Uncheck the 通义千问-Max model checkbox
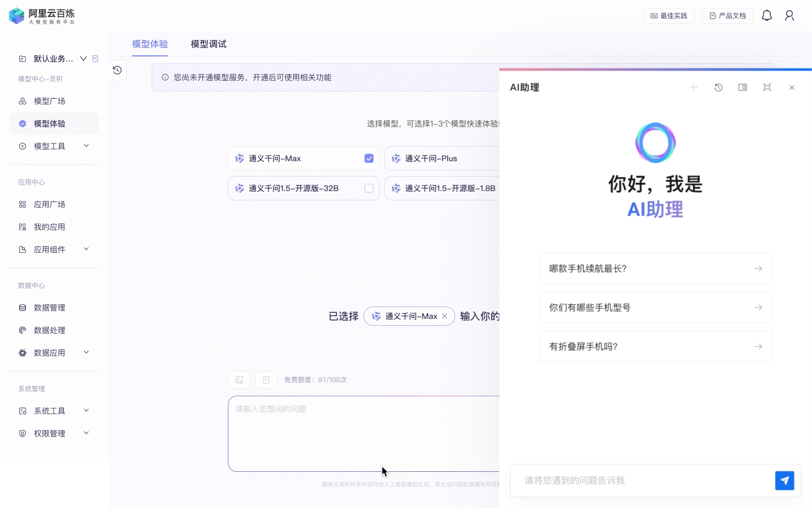This screenshot has width=812, height=508. pos(369,159)
